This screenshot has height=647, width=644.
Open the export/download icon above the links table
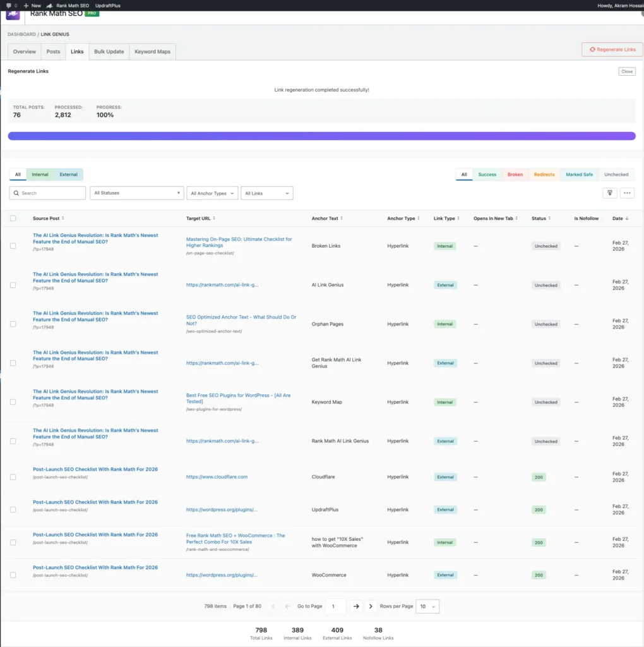[609, 191]
